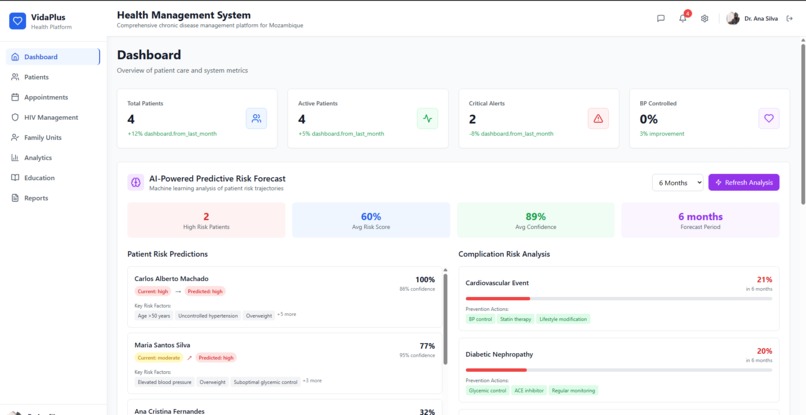Click the Analytics bar chart icon
Viewport: 806px width, 415px height.
click(x=15, y=158)
